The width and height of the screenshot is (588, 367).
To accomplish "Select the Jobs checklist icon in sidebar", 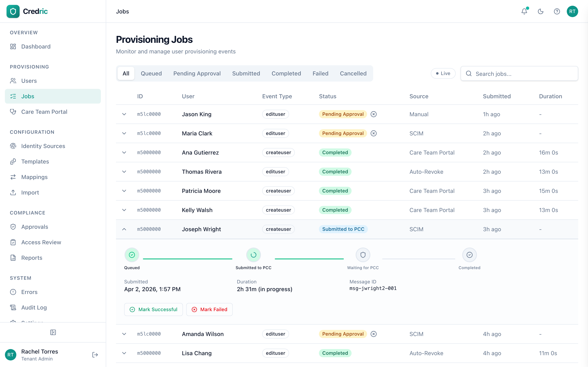I will point(13,96).
